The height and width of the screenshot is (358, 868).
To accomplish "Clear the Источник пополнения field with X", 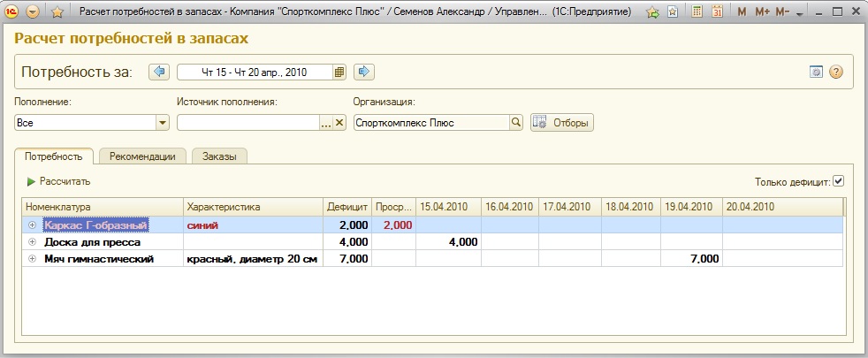I will pyautogui.click(x=339, y=123).
